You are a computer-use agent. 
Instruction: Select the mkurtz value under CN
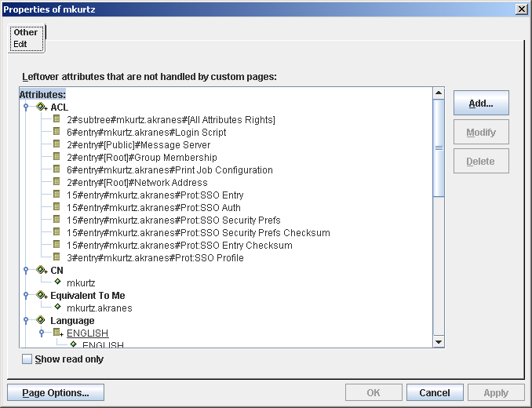click(x=81, y=282)
